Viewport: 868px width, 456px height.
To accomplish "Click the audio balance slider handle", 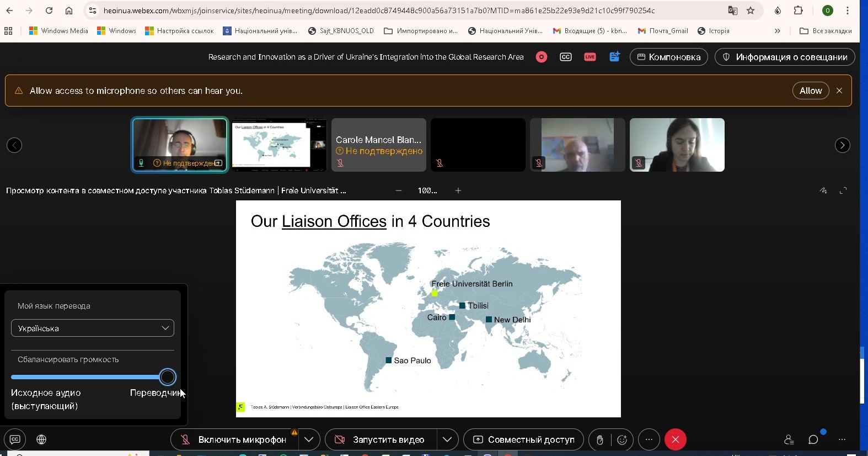I will tap(168, 377).
